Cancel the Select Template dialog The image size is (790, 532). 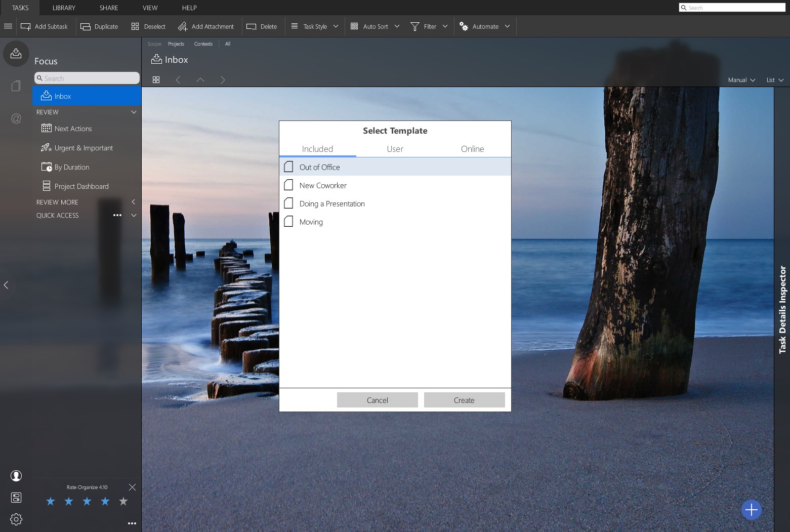[377, 400]
